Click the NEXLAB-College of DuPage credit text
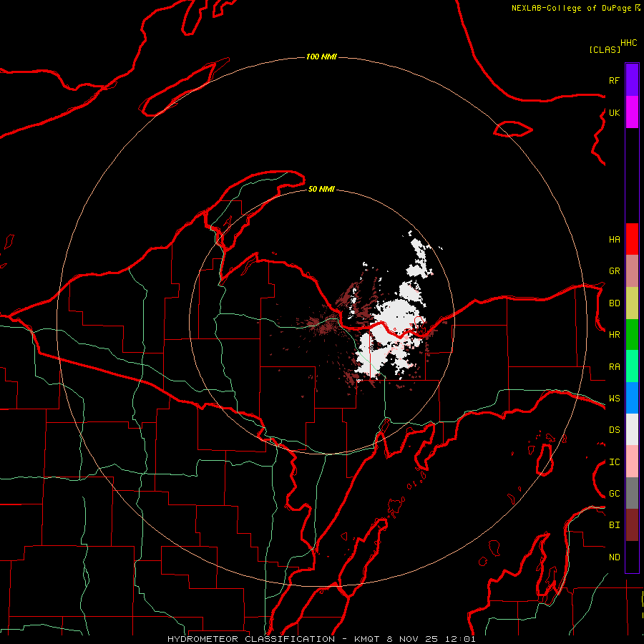Screen dimensions: 644x644 pos(571,8)
